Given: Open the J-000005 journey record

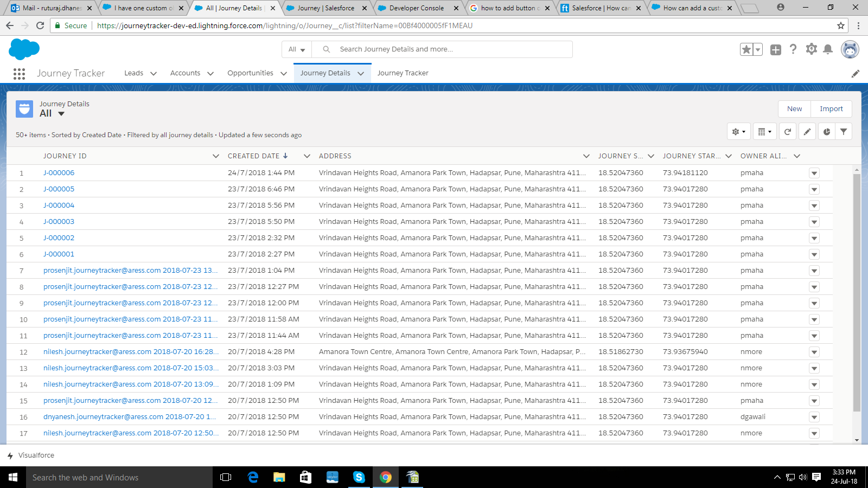Looking at the screenshot, I should click(59, 189).
